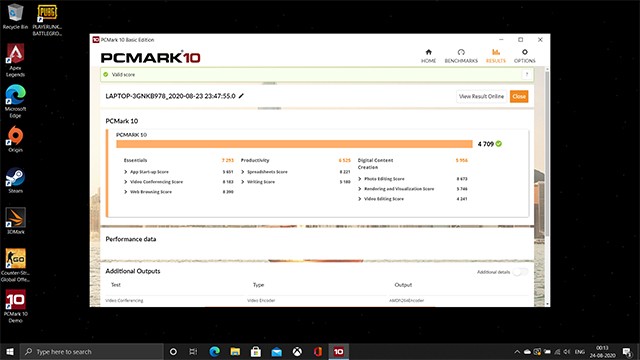Open the Action Center notifications
The height and width of the screenshot is (360, 640).
pos(627,351)
